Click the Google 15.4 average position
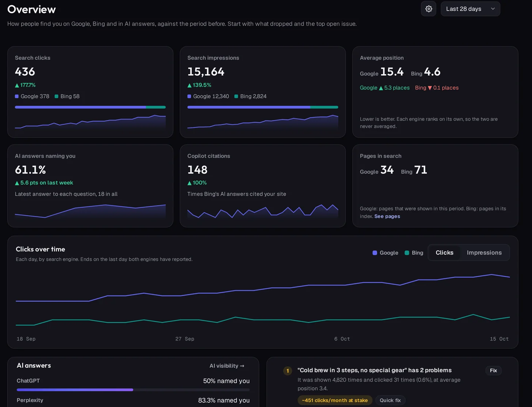The width and height of the screenshot is (532, 407). coord(382,72)
